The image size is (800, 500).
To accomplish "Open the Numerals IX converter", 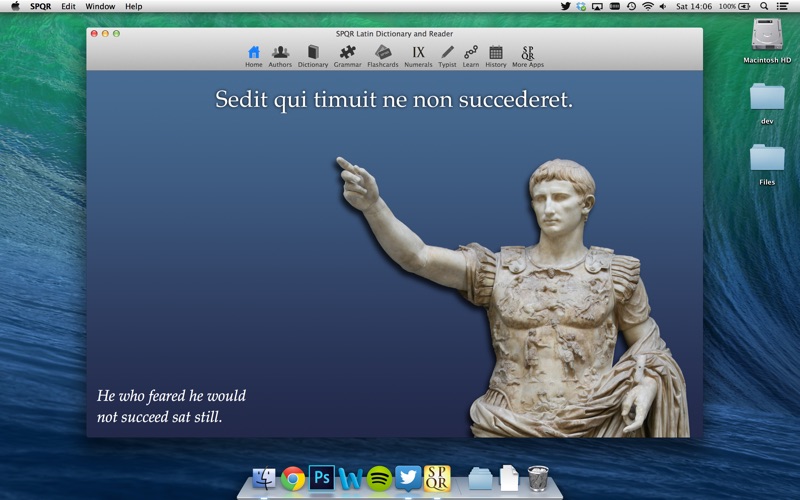I will 418,56.
